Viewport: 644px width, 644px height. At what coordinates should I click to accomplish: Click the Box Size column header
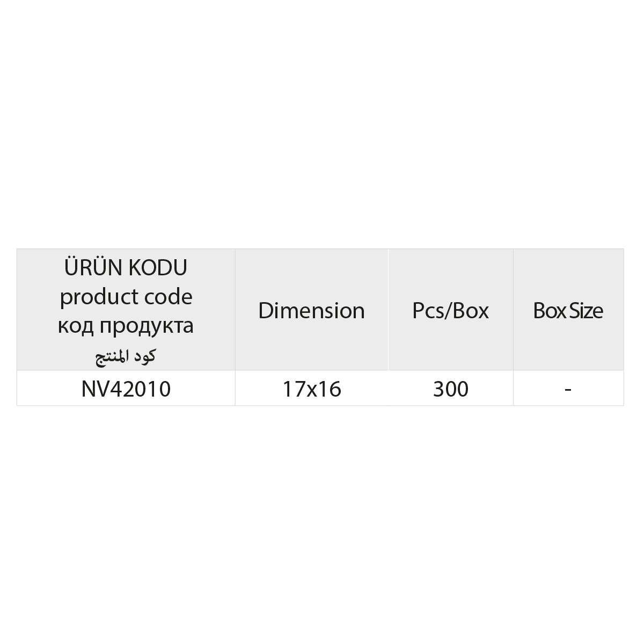tap(568, 311)
